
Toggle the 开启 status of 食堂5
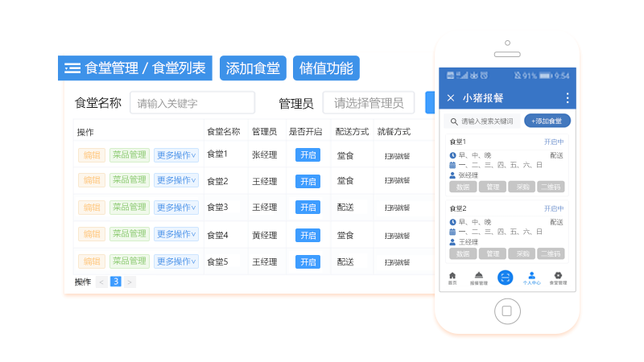(x=308, y=262)
